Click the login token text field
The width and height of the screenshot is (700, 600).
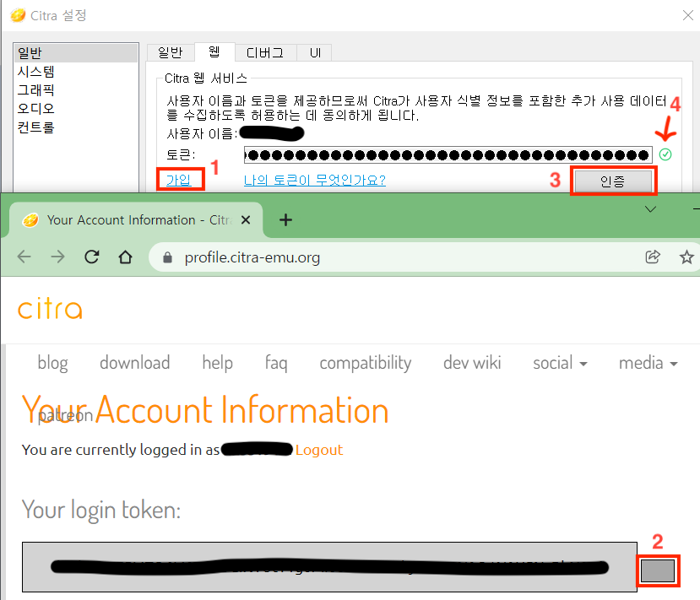[329, 567]
